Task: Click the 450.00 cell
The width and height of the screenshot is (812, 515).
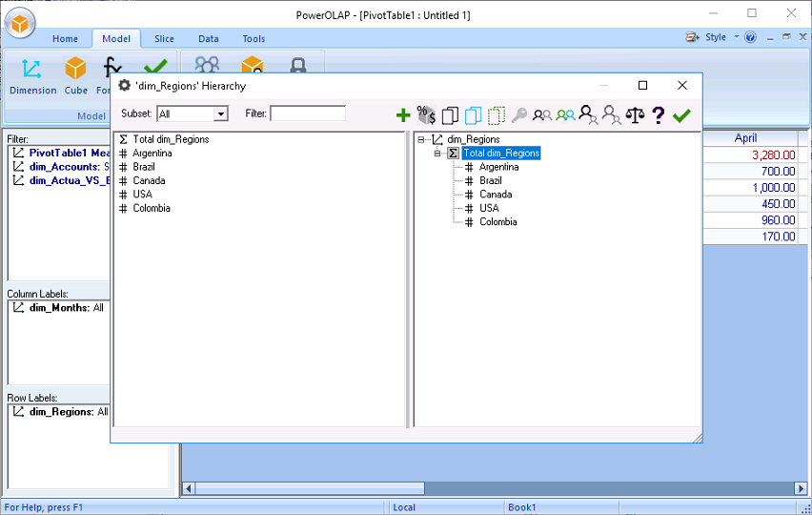Action: (x=750, y=204)
